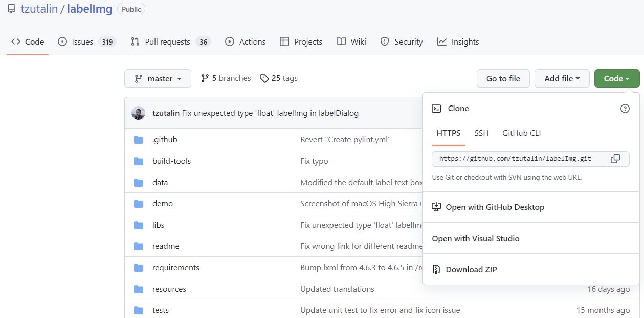Open the latest commit message about labelDialog
This screenshot has height=318, width=644.
pos(270,113)
